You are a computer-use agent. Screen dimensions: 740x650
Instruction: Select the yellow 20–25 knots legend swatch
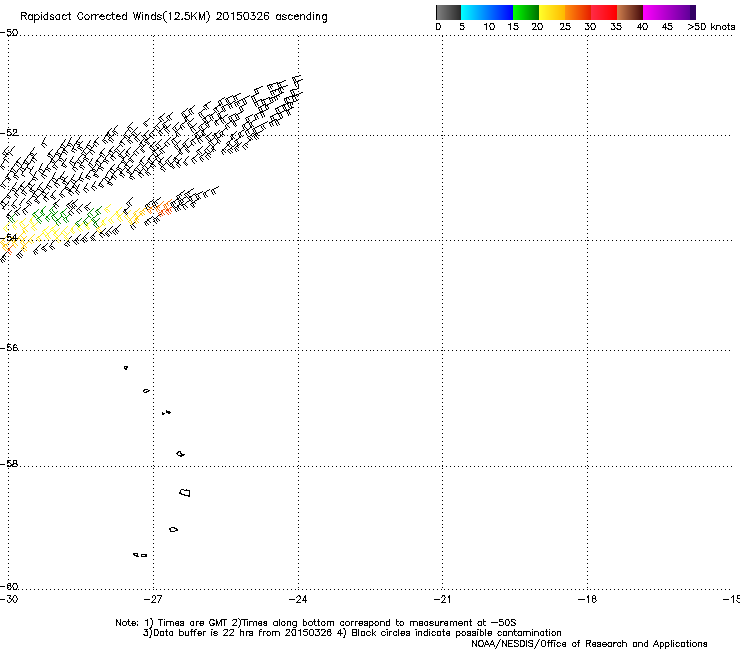(552, 12)
